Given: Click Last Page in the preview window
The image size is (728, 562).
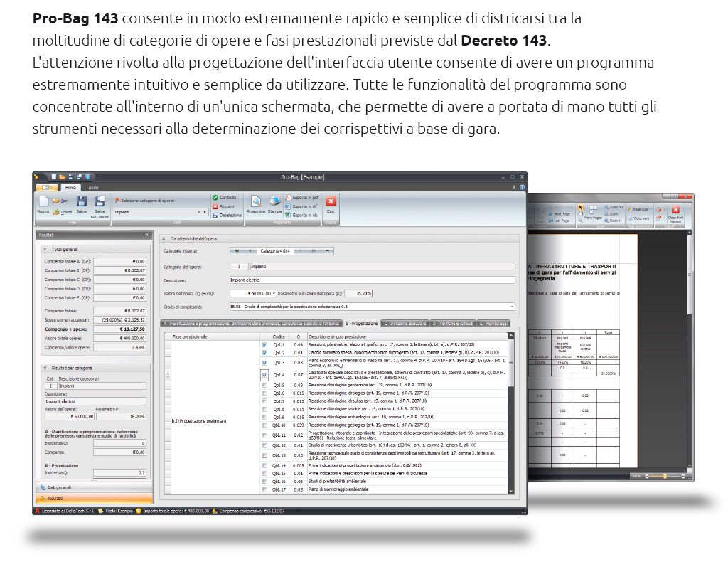Looking at the screenshot, I should pos(558,221).
